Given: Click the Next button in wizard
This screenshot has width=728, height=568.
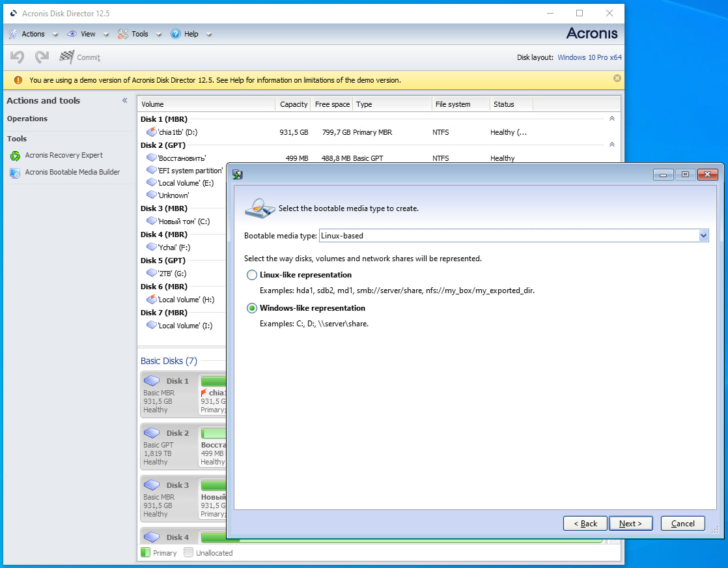Looking at the screenshot, I should pos(630,524).
